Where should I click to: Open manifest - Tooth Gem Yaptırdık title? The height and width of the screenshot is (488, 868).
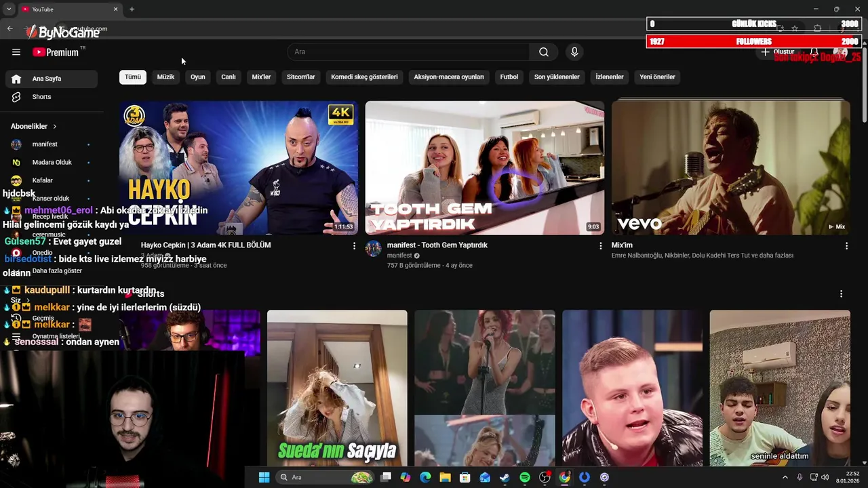pos(437,245)
